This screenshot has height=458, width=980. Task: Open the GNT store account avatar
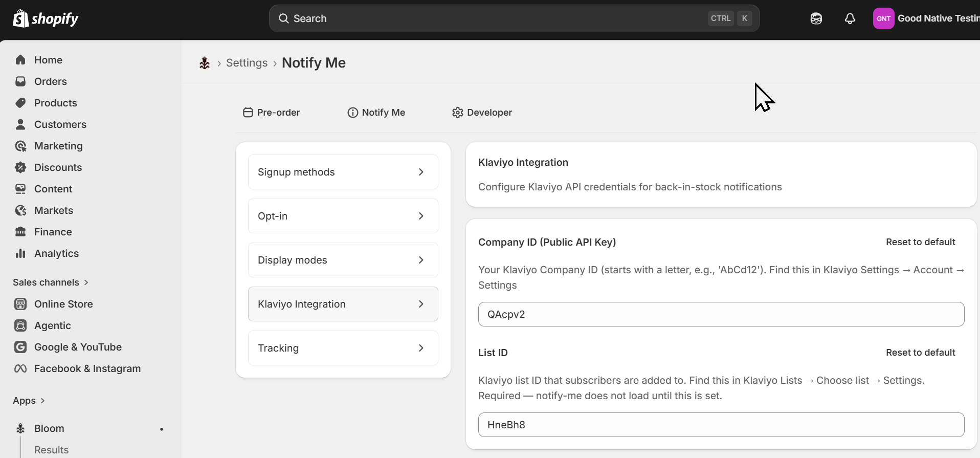pos(883,18)
